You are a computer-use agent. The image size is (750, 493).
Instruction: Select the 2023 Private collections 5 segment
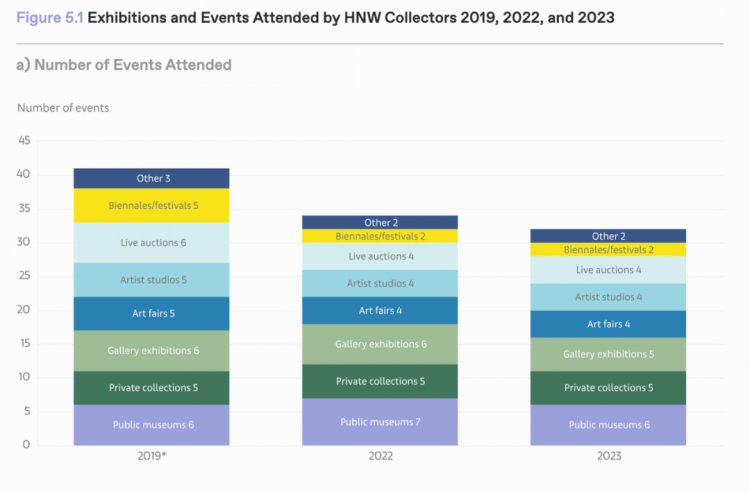[x=608, y=388]
